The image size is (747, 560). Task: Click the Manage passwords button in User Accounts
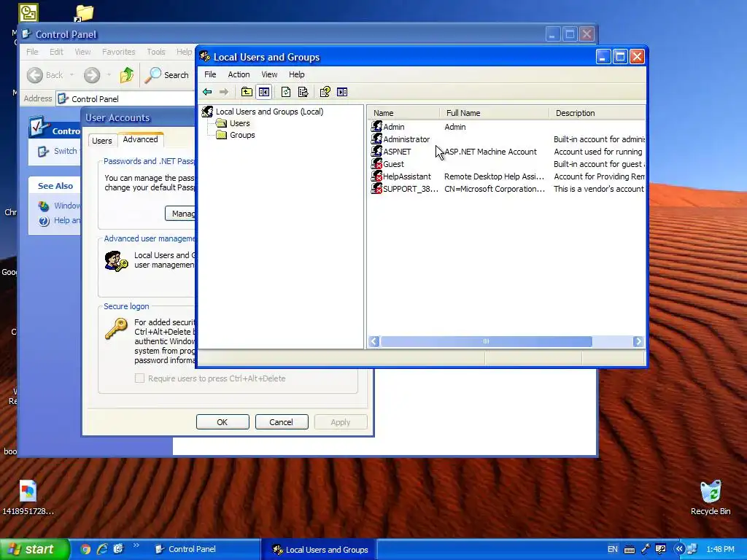pos(180,214)
